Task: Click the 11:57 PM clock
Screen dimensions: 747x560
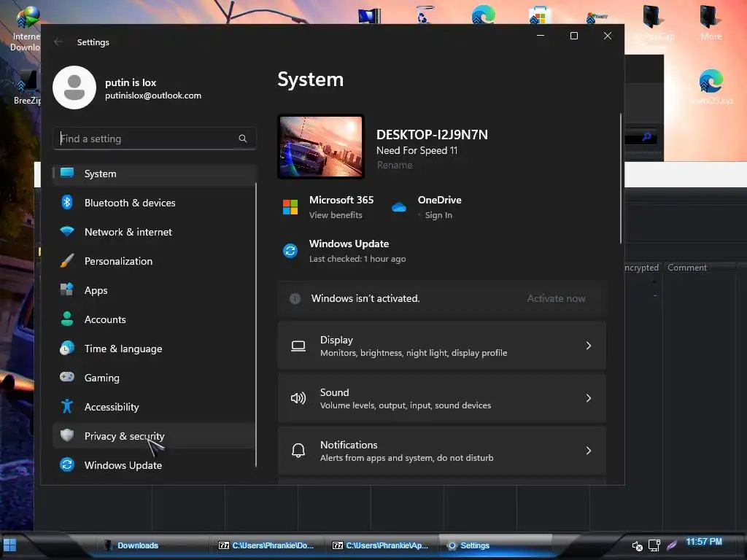Action: point(704,542)
